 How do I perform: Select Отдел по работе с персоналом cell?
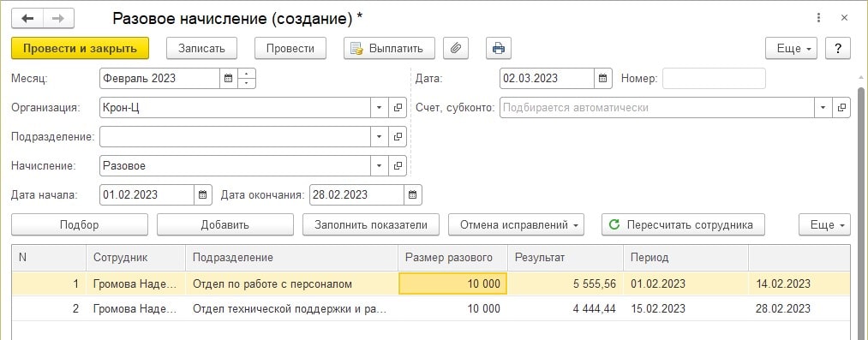pyautogui.click(x=291, y=284)
